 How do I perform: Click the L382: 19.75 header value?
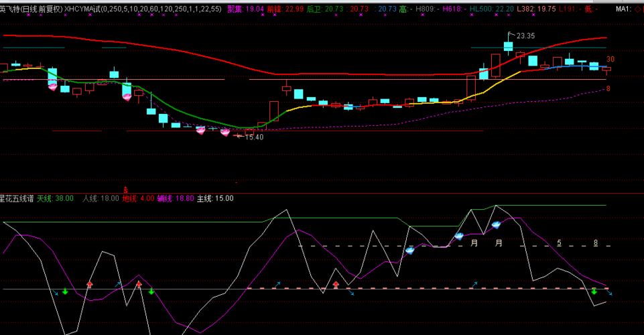[x=536, y=9]
